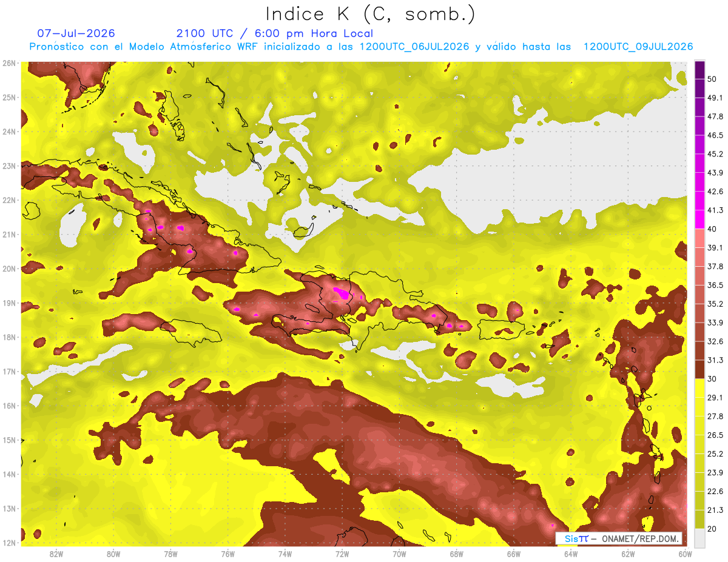Click the color bar label "36.5"
The width and height of the screenshot is (728, 562).
click(715, 285)
